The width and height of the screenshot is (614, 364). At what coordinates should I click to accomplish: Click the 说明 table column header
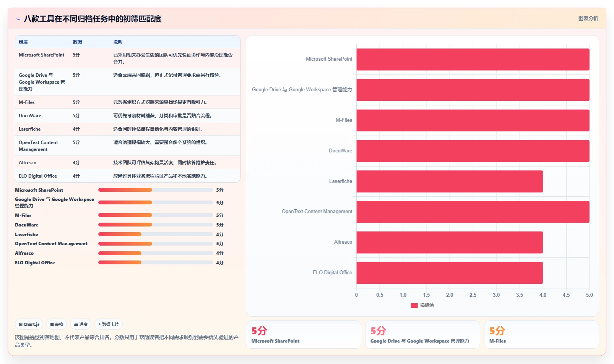pyautogui.click(x=118, y=42)
